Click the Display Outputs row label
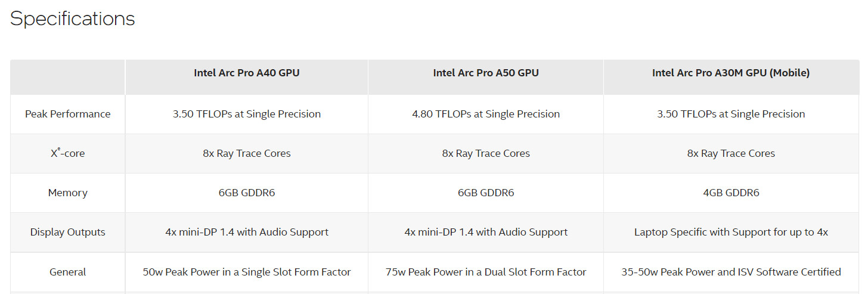This screenshot has width=868, height=294. coord(67,232)
